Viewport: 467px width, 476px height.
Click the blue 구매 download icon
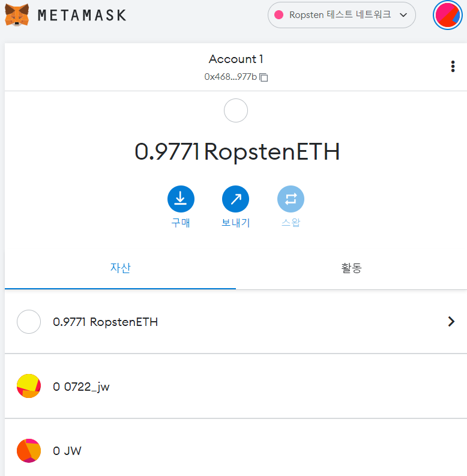pyautogui.click(x=181, y=199)
